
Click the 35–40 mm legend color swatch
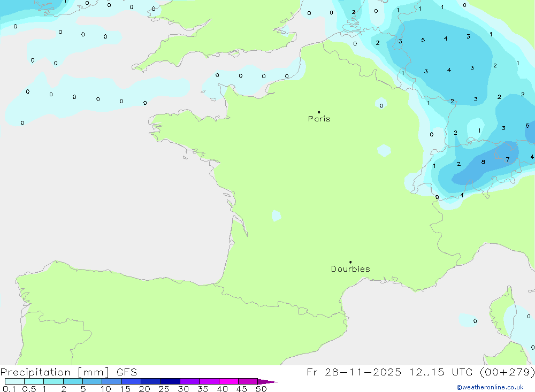(x=209, y=381)
